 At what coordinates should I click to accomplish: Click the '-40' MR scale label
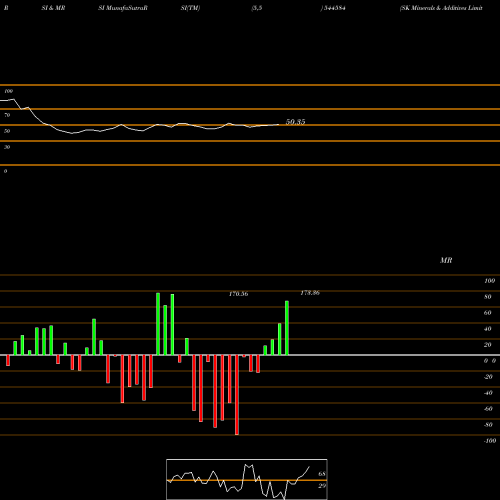pyautogui.click(x=488, y=393)
